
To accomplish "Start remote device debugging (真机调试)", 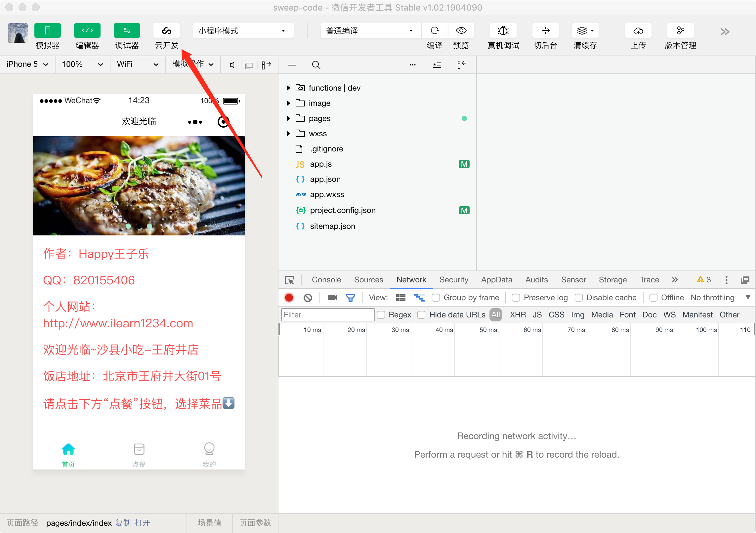I will click(x=503, y=31).
